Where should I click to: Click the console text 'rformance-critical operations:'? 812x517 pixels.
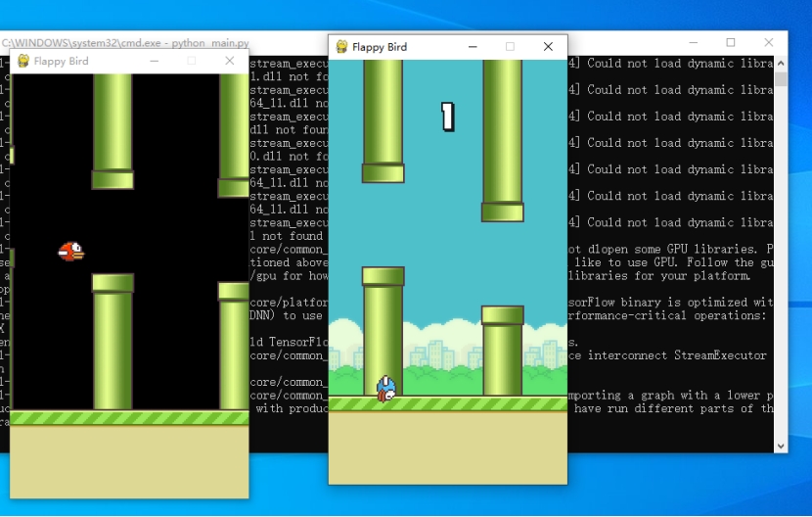(667, 315)
